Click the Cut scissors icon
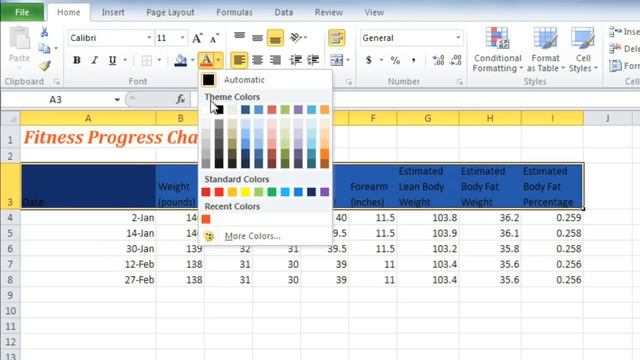This screenshot has height=360, width=640. pos(44,32)
